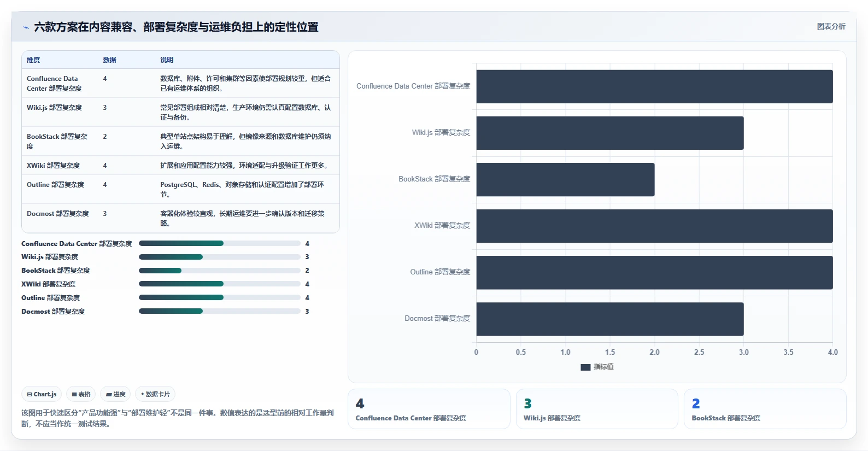Click the XWiki chart bar

click(654, 226)
